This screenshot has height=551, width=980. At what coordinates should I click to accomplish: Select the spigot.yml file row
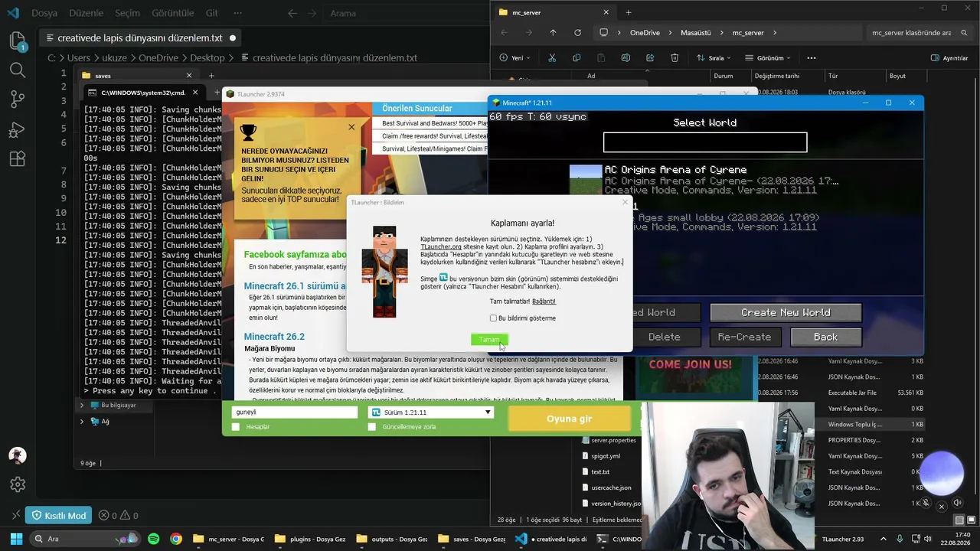pos(606,456)
